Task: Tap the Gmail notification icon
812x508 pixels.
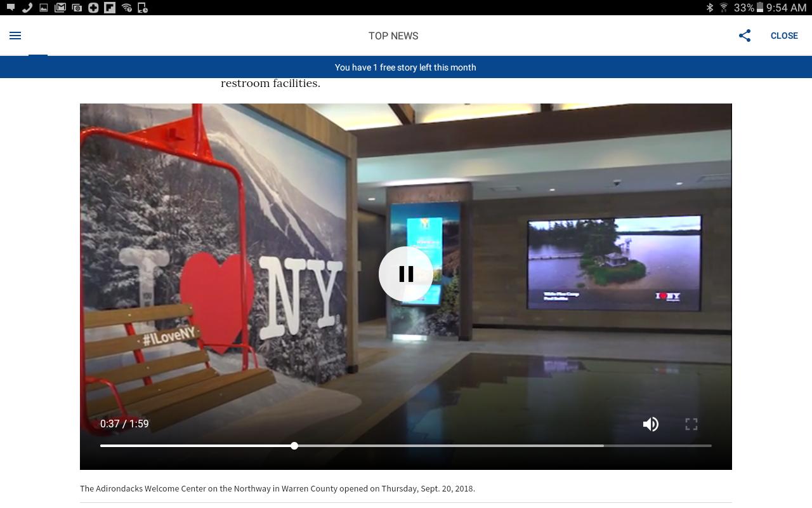Action: coord(60,8)
